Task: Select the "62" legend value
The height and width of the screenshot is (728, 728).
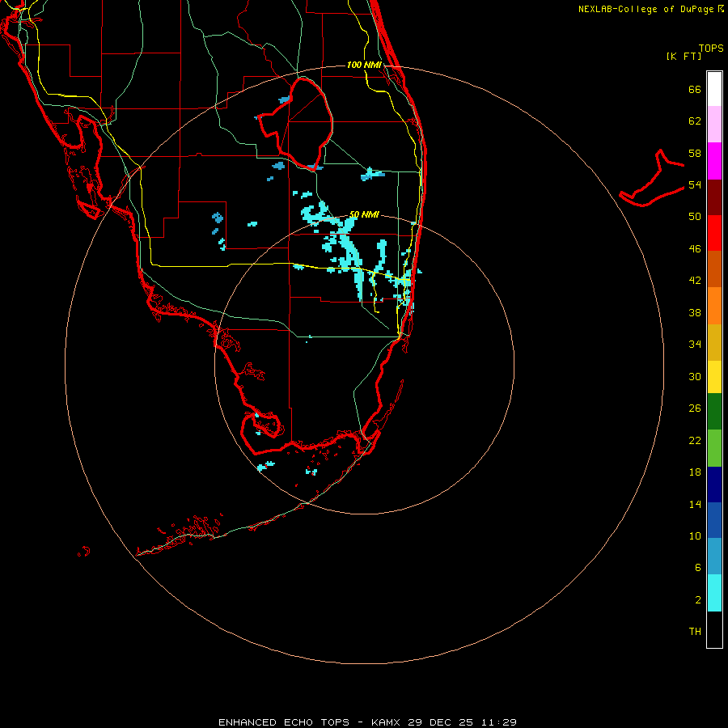Action: click(x=695, y=121)
